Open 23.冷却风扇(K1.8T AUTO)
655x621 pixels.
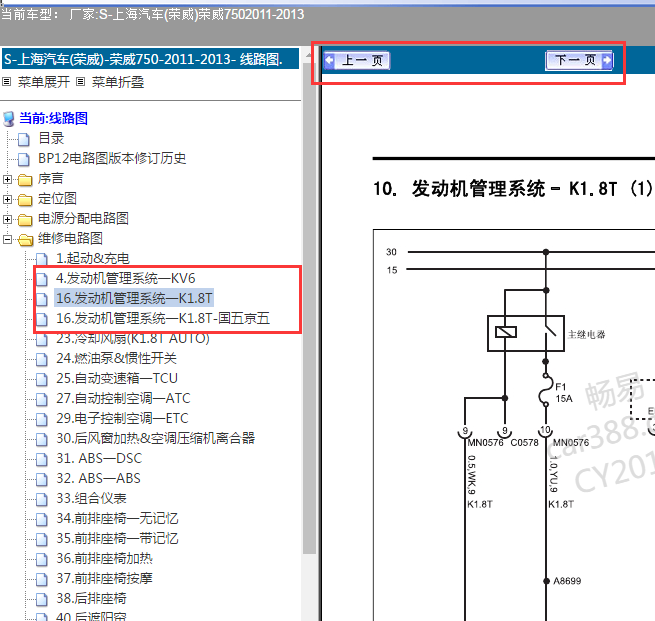(x=133, y=339)
